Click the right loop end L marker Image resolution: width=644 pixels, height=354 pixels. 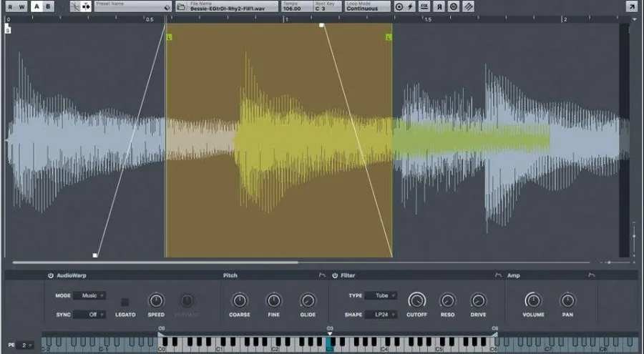[389, 37]
